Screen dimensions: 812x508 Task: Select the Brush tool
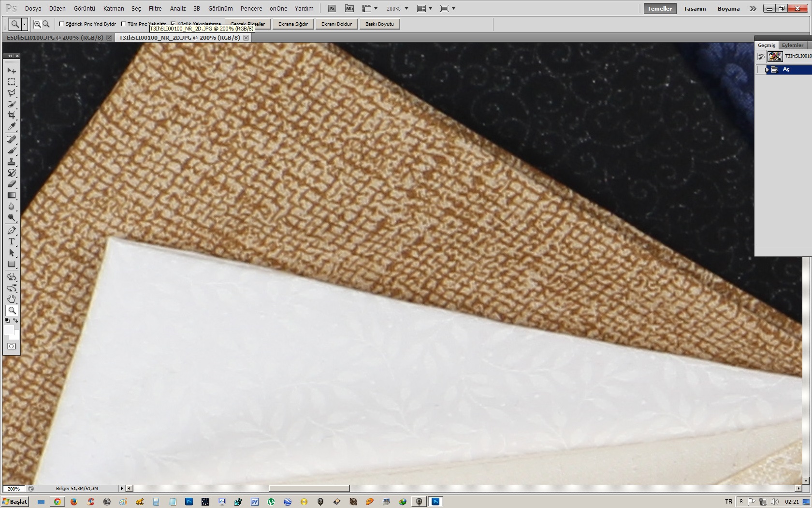point(12,151)
